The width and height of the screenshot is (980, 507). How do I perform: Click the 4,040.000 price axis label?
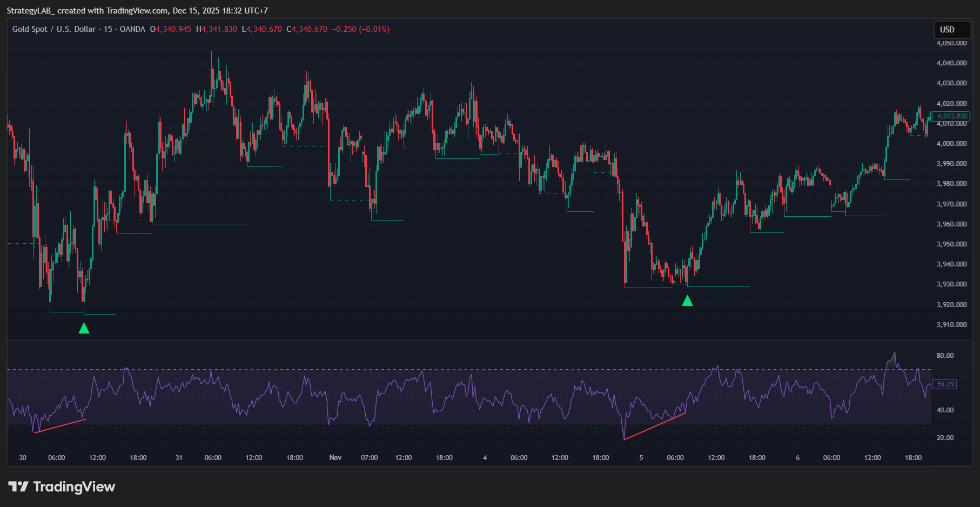(951, 63)
